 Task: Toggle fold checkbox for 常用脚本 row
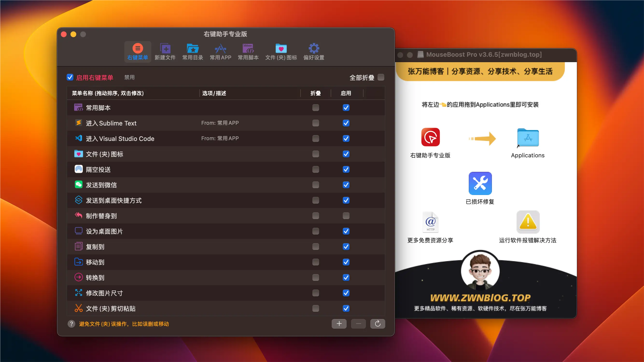pos(315,108)
